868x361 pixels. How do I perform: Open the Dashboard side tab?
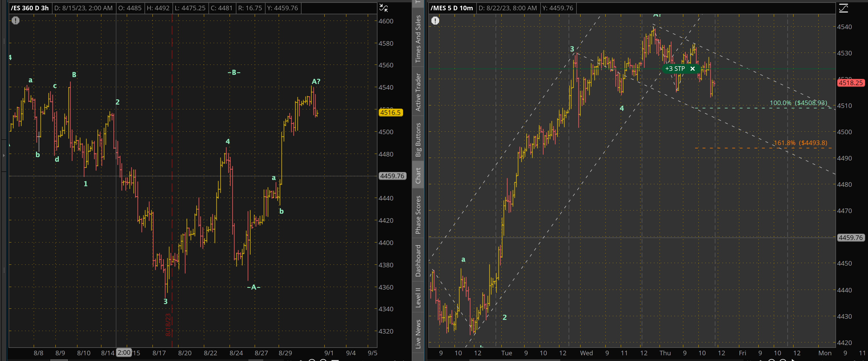tap(418, 260)
